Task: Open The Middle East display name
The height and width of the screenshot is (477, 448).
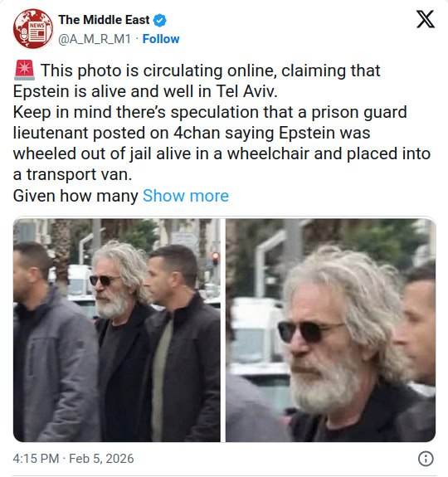Action: pos(104,20)
